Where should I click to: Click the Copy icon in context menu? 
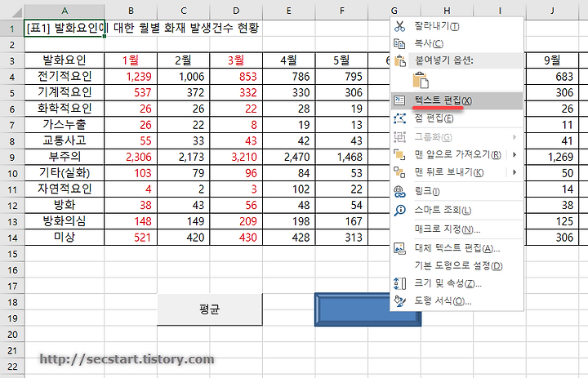coord(399,43)
